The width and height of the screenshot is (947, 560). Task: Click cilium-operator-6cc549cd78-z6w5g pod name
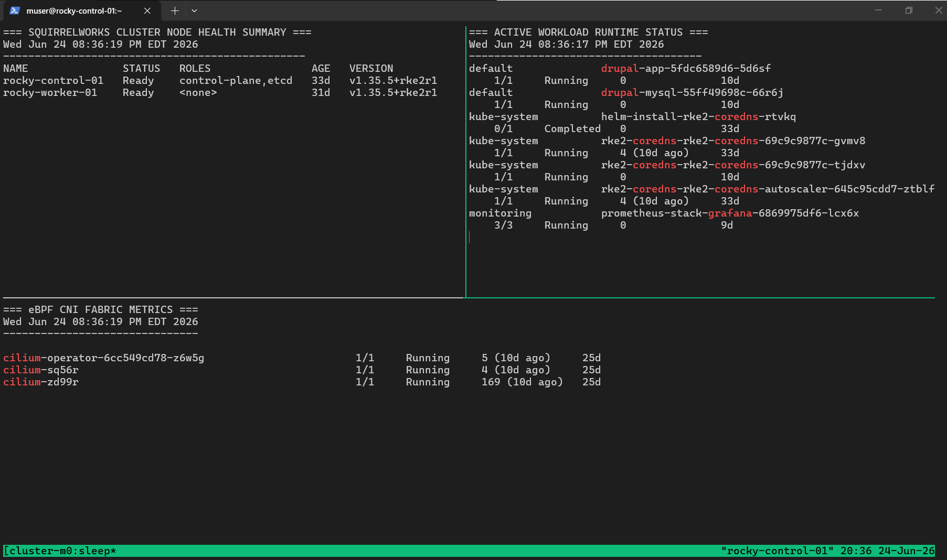104,358
